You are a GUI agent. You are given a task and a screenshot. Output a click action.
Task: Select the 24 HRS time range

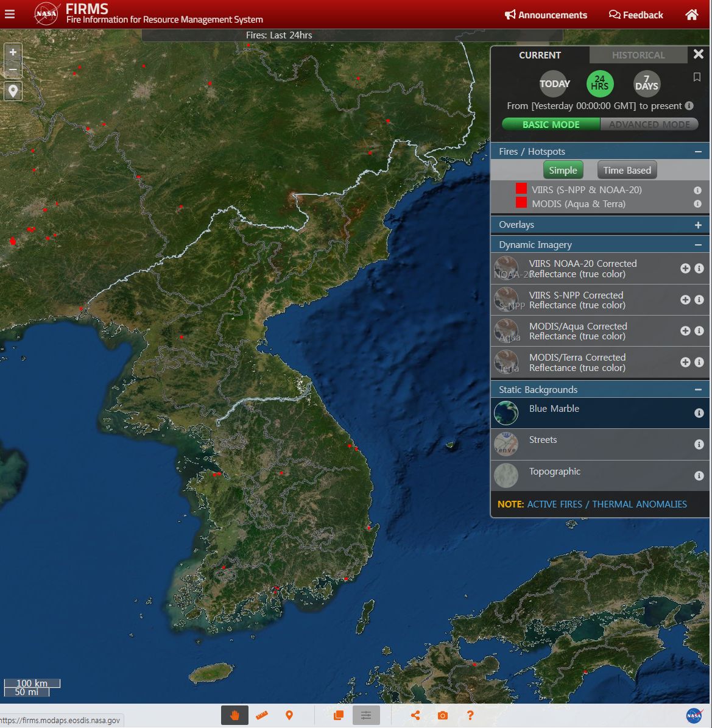tap(600, 84)
